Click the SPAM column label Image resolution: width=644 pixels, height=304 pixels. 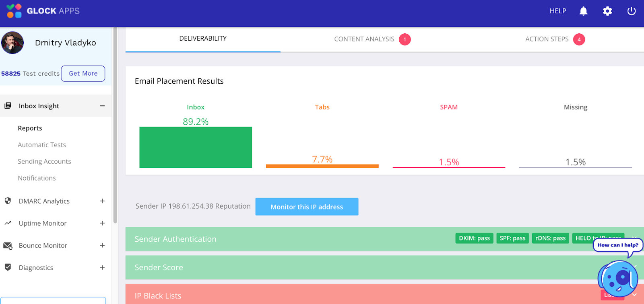pos(449,107)
